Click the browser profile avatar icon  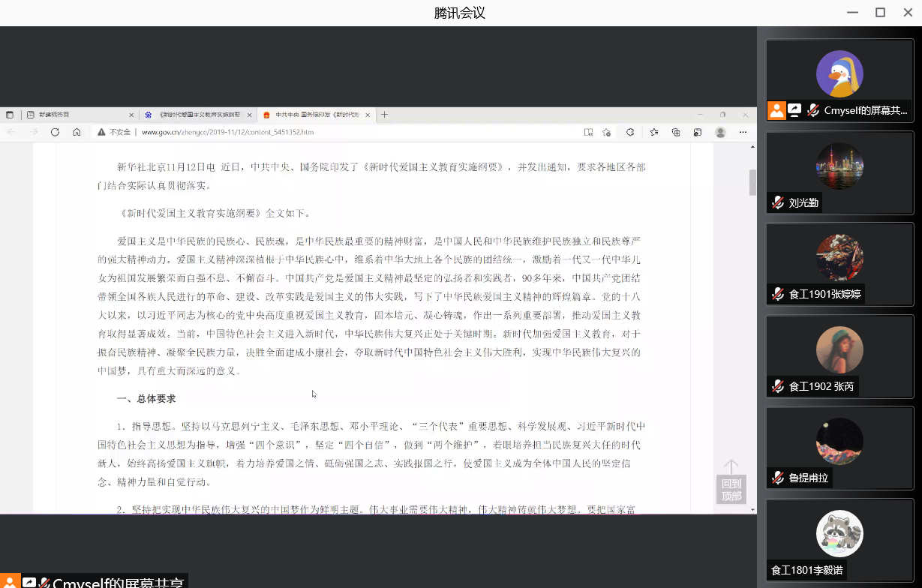click(721, 132)
